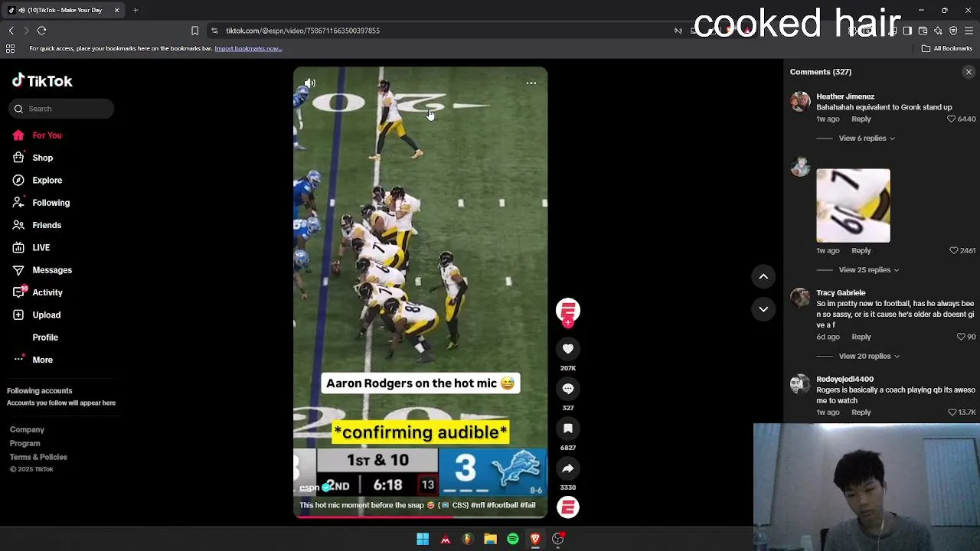Open OBS Studio from the taskbar

click(x=558, y=540)
